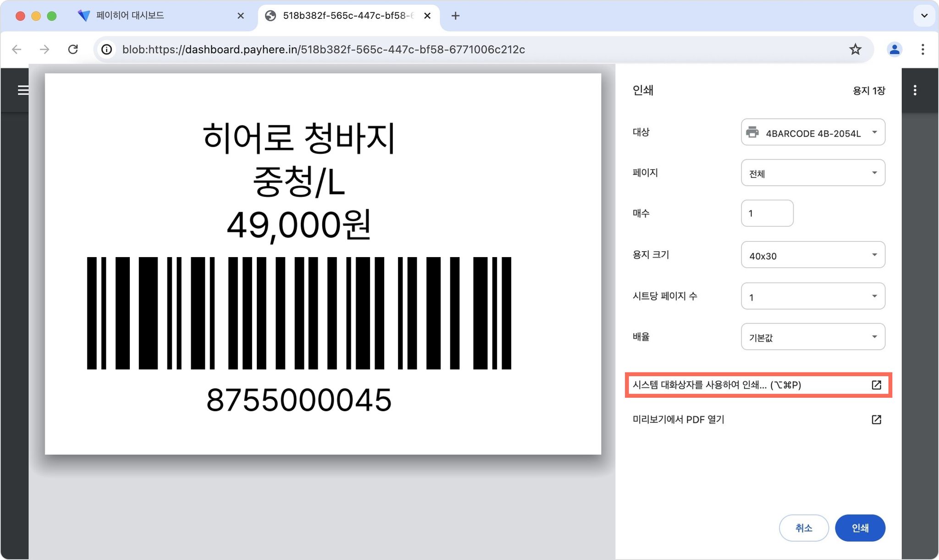Open 대상 printer dropdown 4BARCODE 4B-2054L
Screen dimensions: 939x560
[x=813, y=132]
